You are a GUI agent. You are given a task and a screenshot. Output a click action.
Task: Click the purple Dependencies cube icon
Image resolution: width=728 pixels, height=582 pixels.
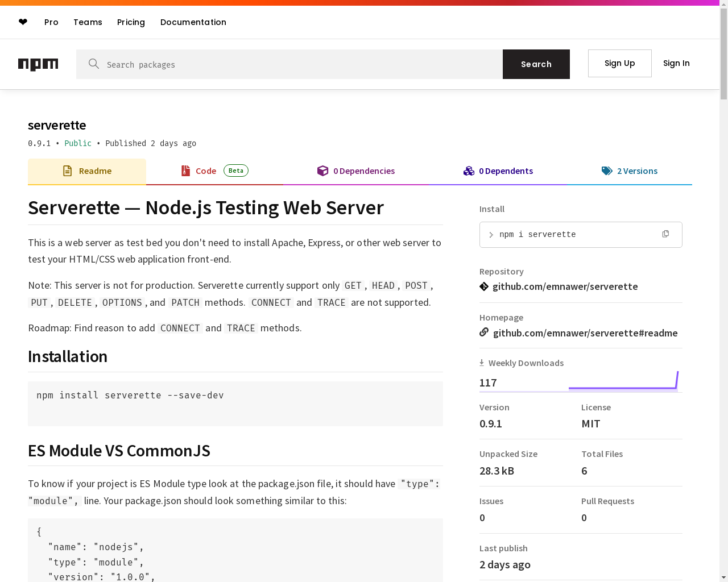point(322,171)
